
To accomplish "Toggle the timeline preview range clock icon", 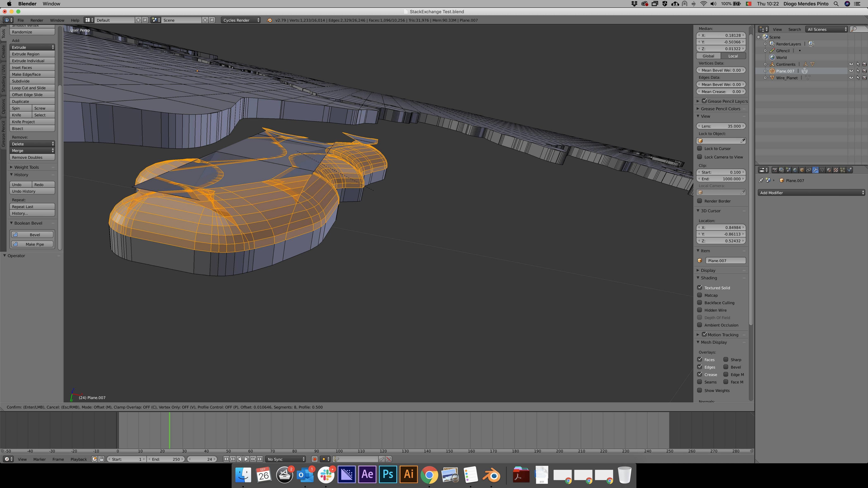I will [x=94, y=459].
